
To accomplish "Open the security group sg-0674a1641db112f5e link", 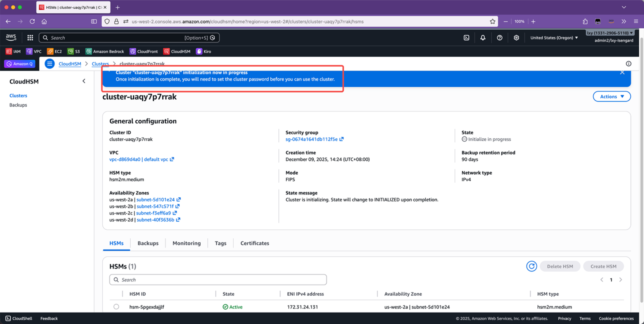I will pos(311,139).
